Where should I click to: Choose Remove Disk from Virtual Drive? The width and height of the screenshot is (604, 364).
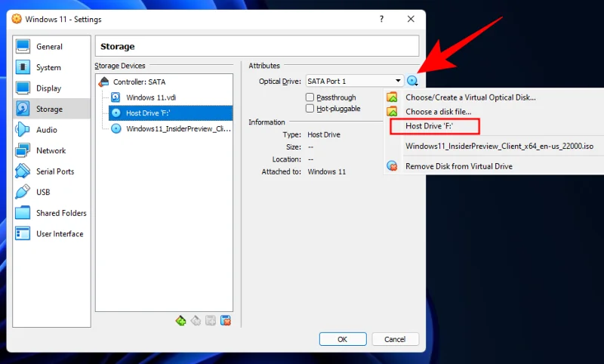coord(459,166)
